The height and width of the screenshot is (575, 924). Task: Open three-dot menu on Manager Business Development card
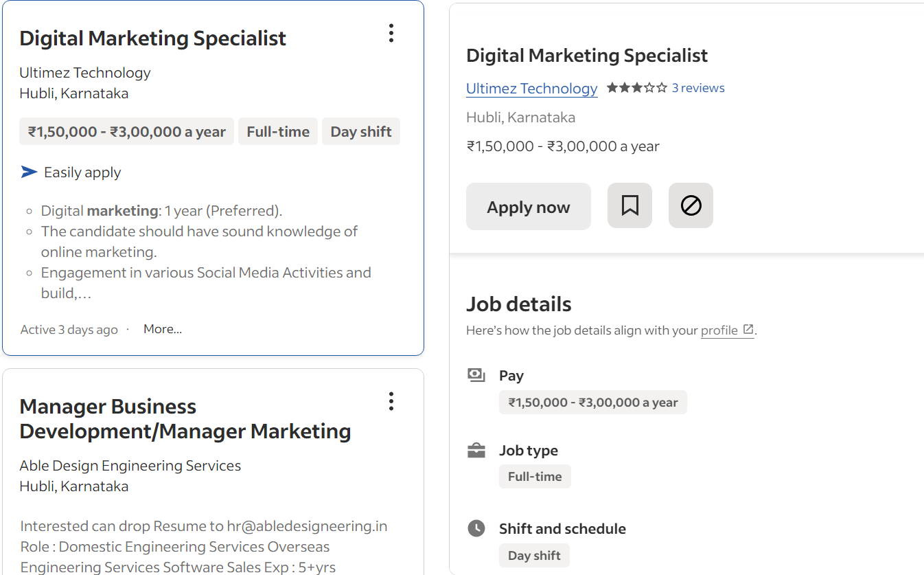pyautogui.click(x=391, y=401)
